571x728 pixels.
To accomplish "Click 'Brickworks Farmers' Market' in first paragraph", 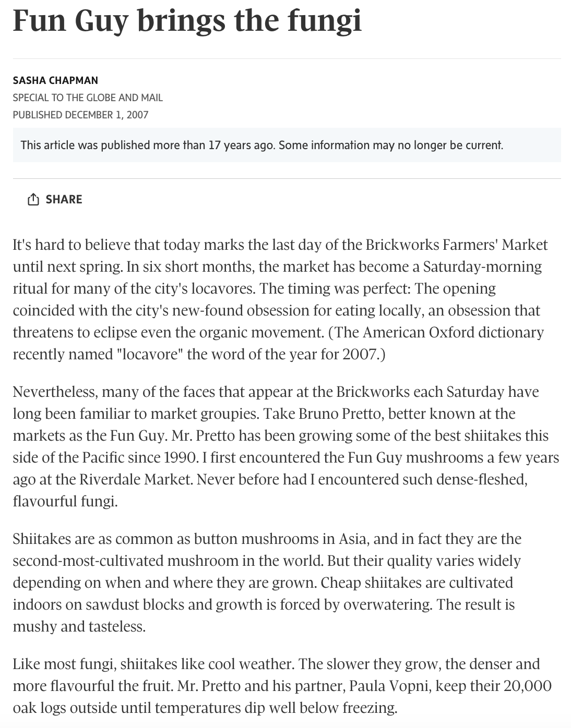I will (x=457, y=245).
